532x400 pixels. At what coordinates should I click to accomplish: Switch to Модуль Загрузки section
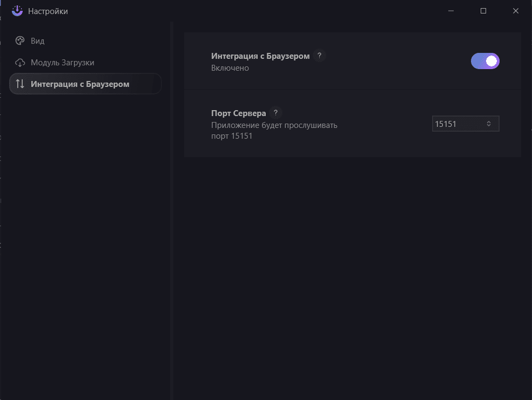point(62,63)
